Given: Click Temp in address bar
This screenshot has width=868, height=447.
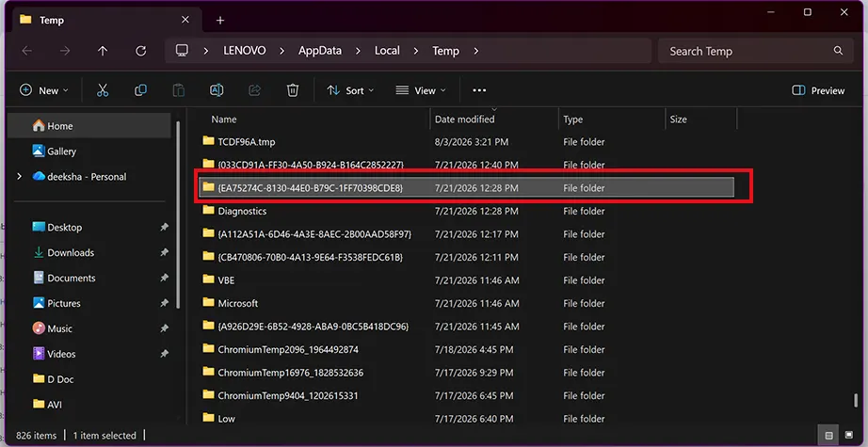Looking at the screenshot, I should point(445,50).
